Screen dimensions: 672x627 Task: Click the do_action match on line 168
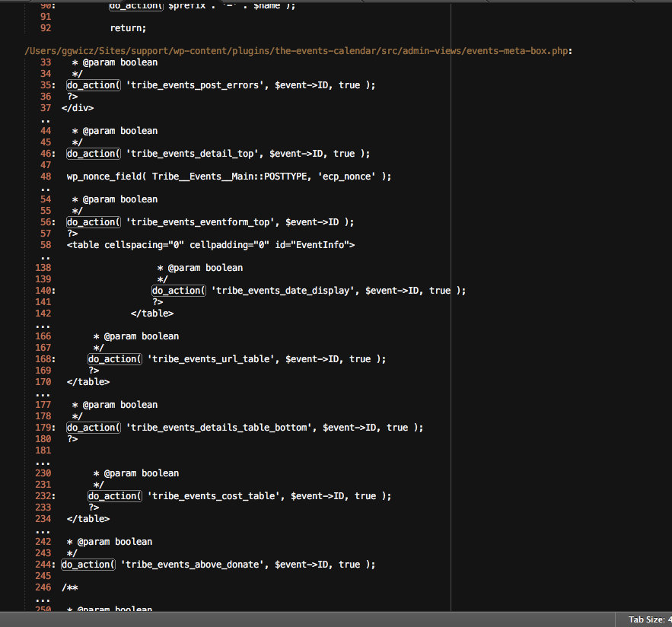pos(114,359)
